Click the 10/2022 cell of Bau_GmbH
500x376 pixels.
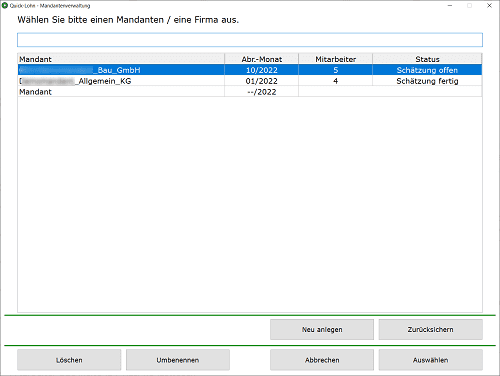click(262, 70)
